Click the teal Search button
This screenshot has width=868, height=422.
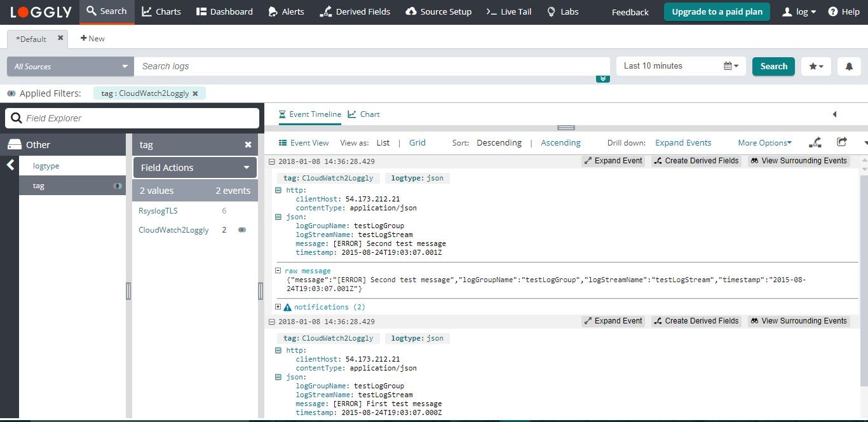773,66
